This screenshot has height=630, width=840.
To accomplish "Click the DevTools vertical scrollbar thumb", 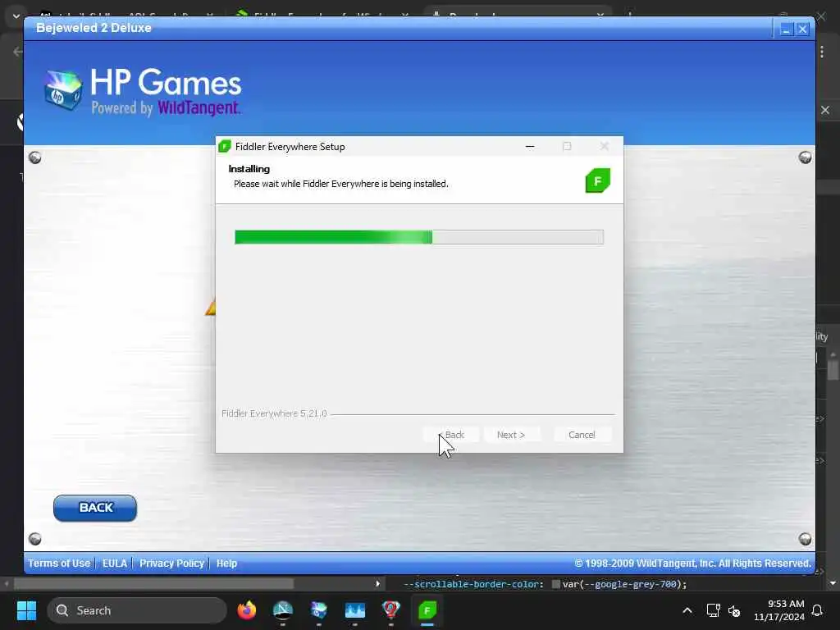I will tap(833, 370).
